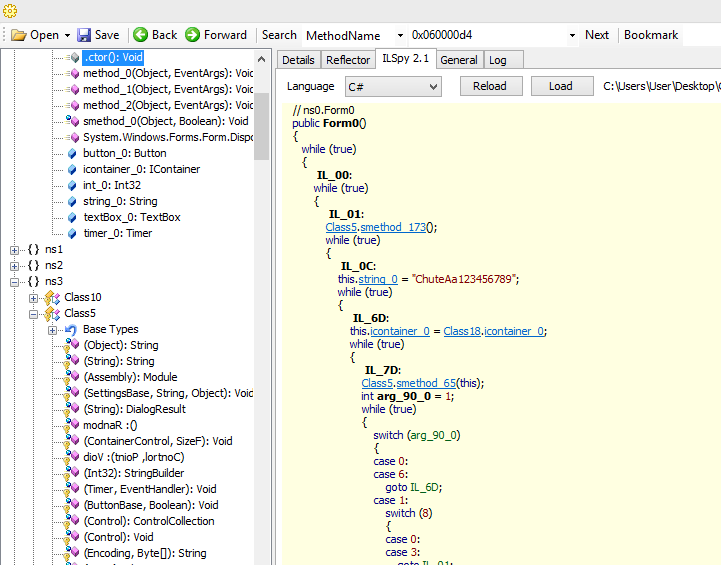Expand the Class10 tree node
The width and height of the screenshot is (721, 565).
click(34, 298)
